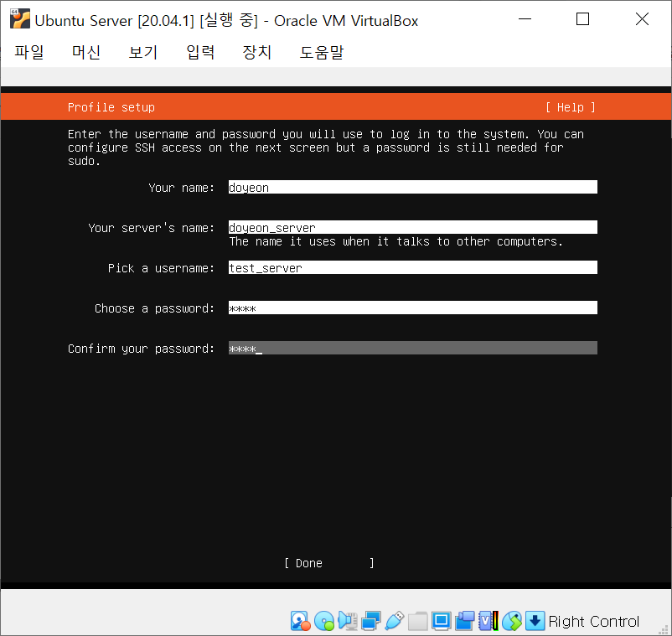This screenshot has width=672, height=636.
Task: Click the 'Confirm your password:' label
Action: [141, 349]
